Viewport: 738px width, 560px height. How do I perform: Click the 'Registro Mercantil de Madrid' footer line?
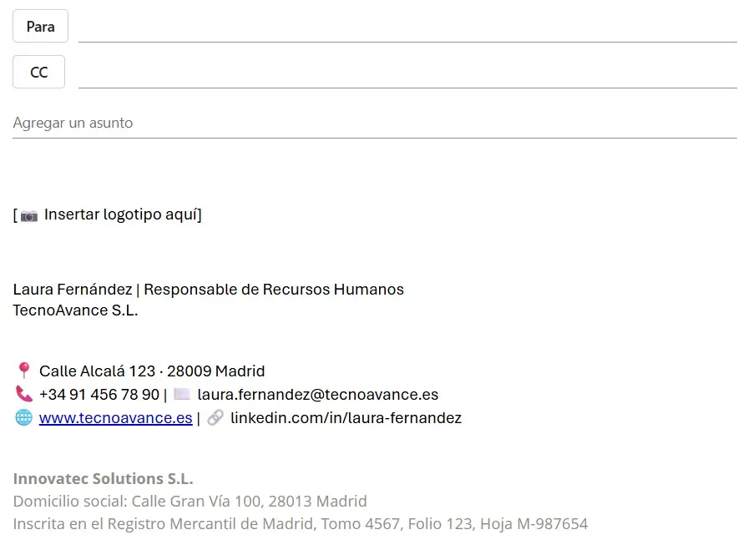coord(301,524)
